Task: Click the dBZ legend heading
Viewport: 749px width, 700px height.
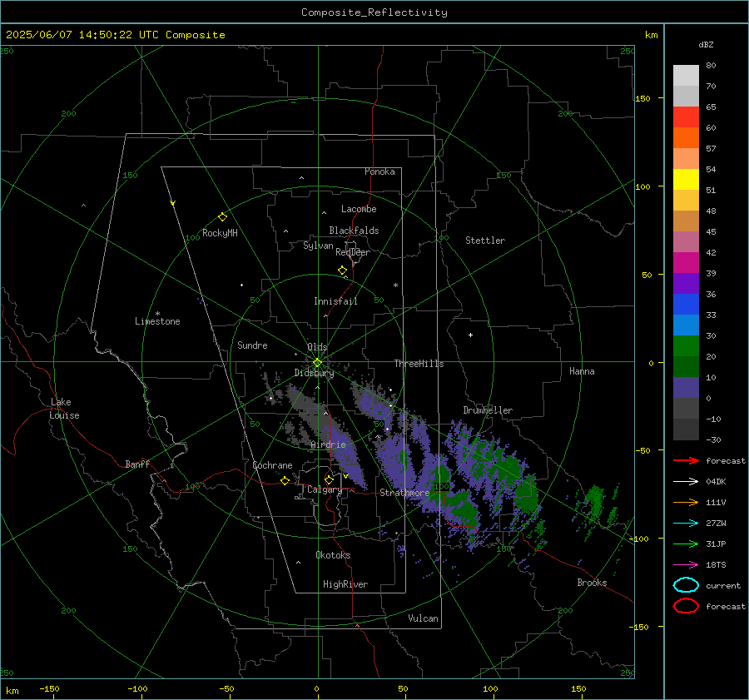Action: point(706,44)
